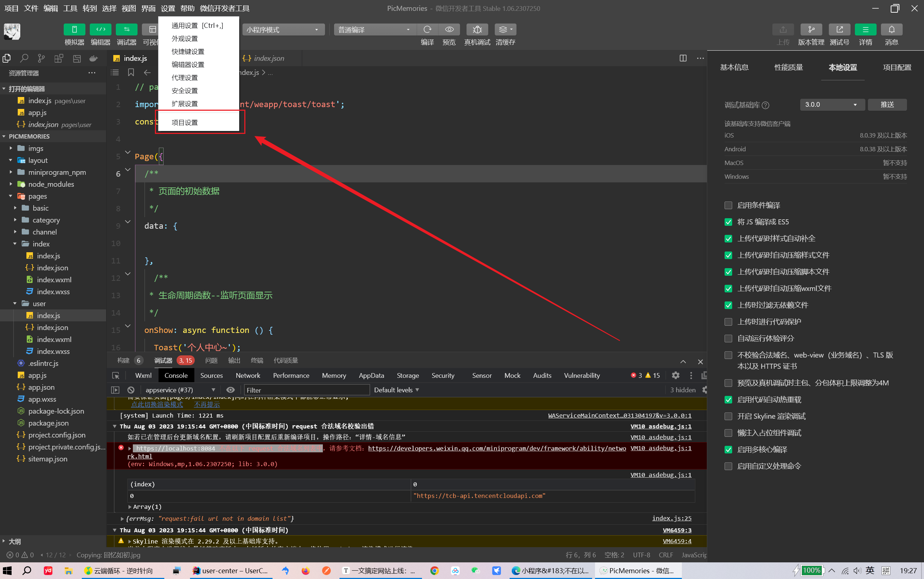Toggle code hot reload checkbox
The width and height of the screenshot is (924, 579).
coord(728,400)
